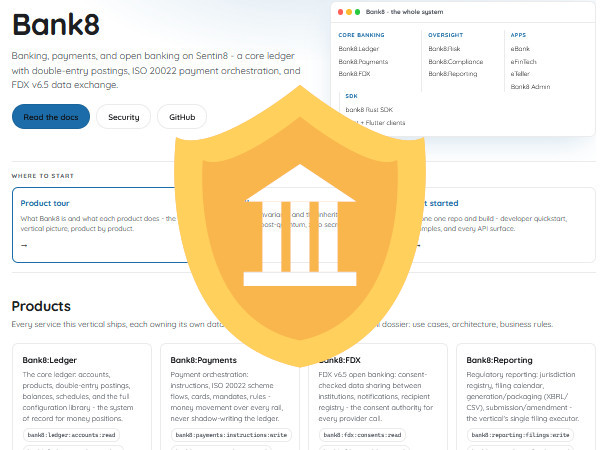Click the Products section heading
This screenshot has height=450, width=600.
tap(41, 306)
